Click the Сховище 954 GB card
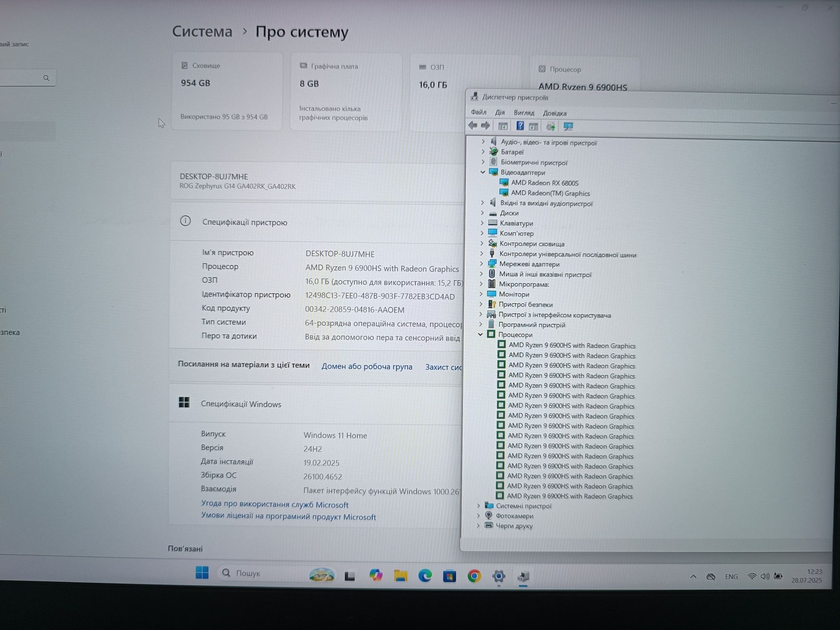 tap(227, 91)
